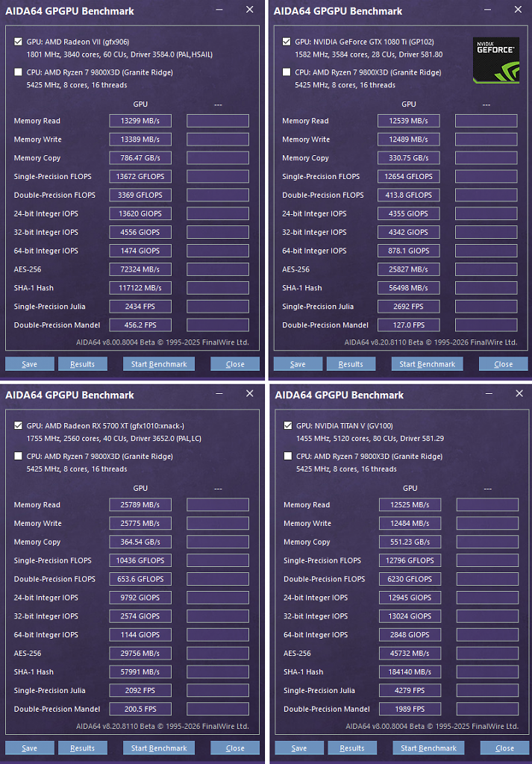The width and height of the screenshot is (532, 764).
Task: Click Radeon VII SHA-1 Hash 117122 MB/s
Action: point(140,287)
